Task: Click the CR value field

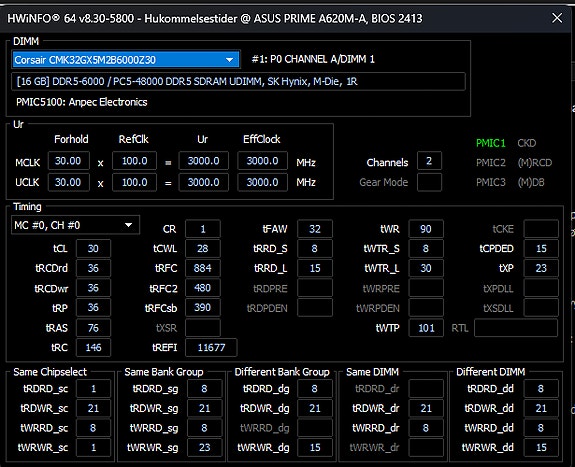Action: 203,229
